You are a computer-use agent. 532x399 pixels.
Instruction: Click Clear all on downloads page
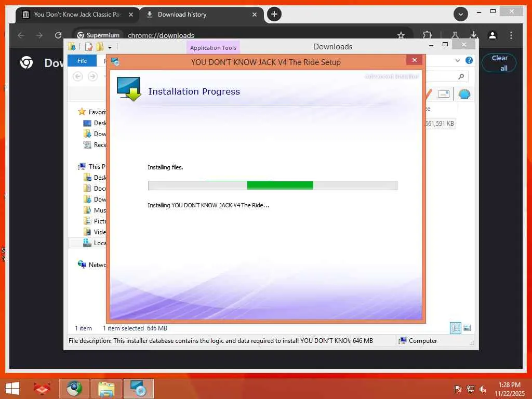click(x=499, y=63)
